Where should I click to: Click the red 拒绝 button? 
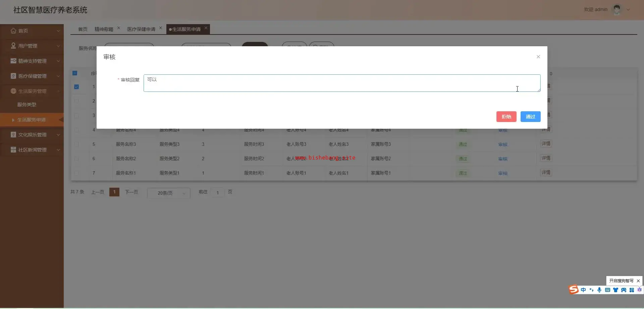tap(506, 117)
